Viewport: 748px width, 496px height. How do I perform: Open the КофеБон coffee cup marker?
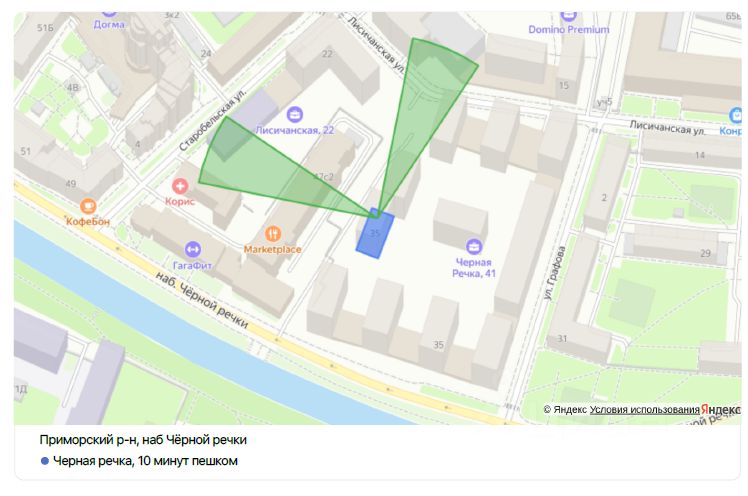click(87, 205)
